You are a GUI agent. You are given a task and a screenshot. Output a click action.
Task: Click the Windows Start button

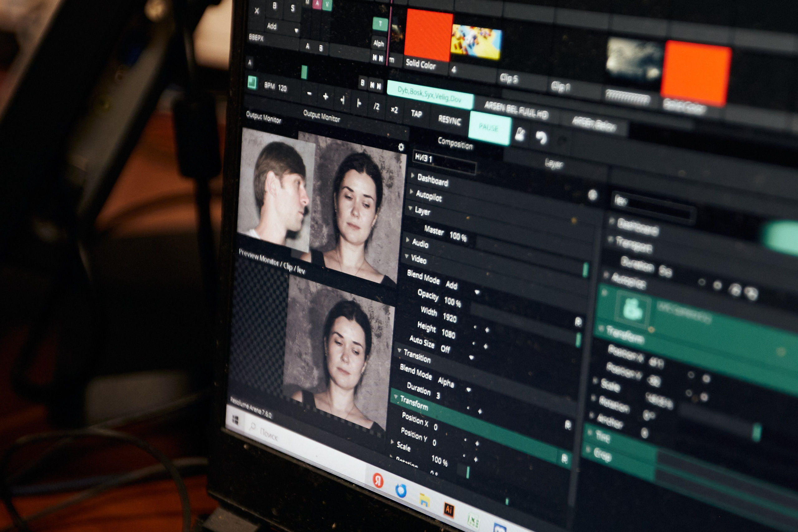pos(235,420)
